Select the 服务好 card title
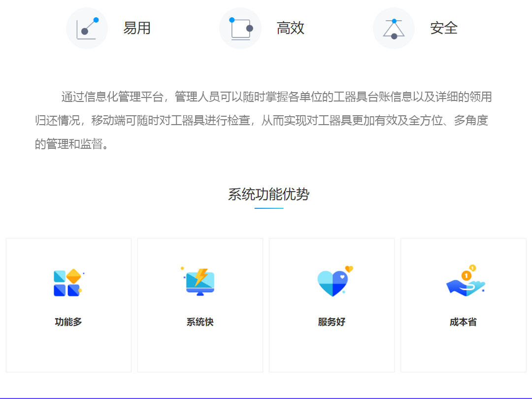 (x=332, y=322)
